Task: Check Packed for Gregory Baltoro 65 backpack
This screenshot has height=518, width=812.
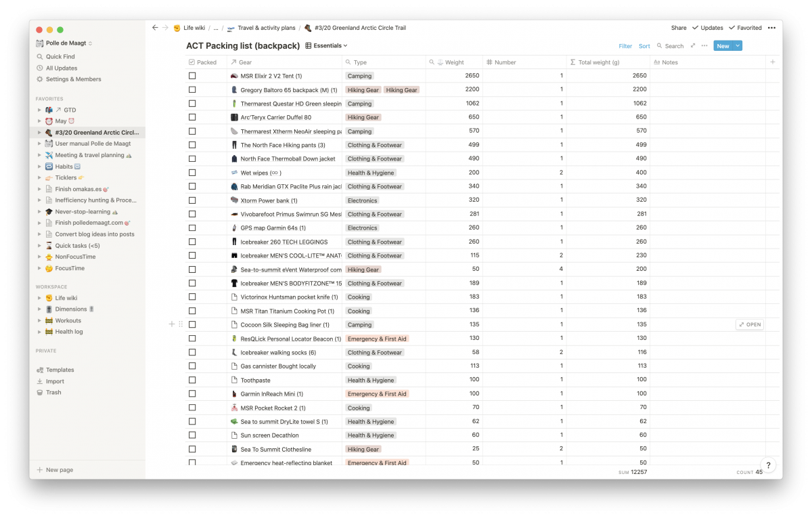Action: [192, 89]
